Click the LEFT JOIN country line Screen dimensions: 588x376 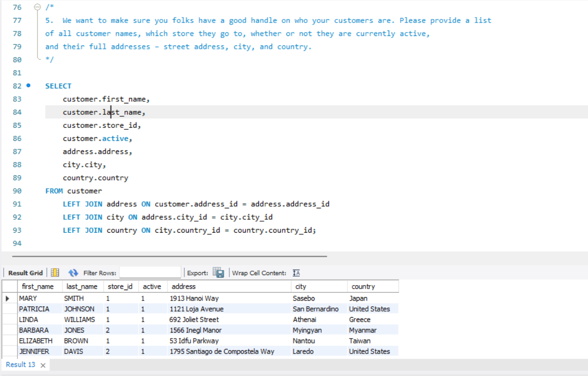(189, 230)
